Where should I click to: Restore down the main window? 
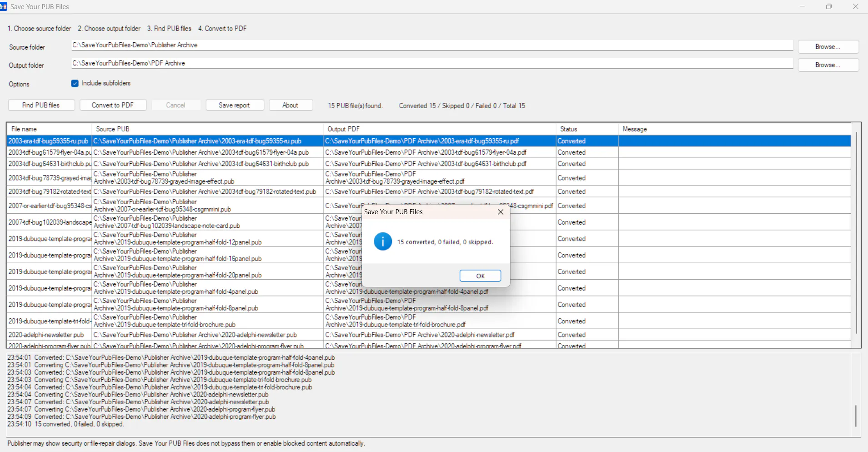(x=829, y=6)
